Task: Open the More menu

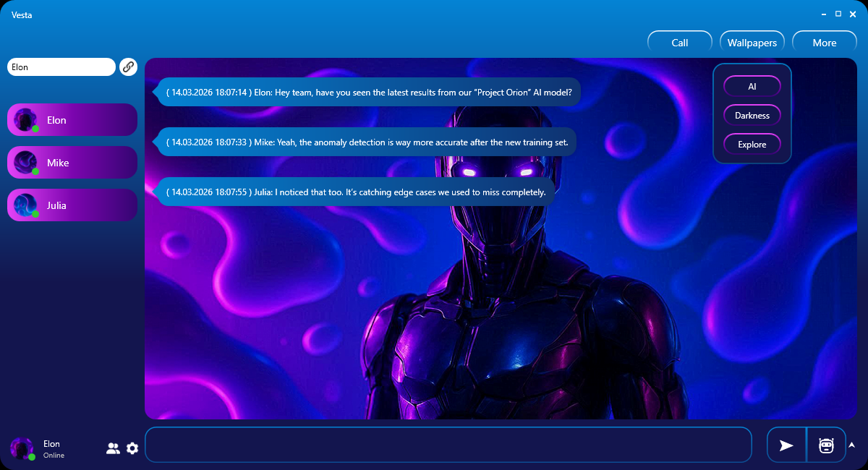Action: (824, 43)
